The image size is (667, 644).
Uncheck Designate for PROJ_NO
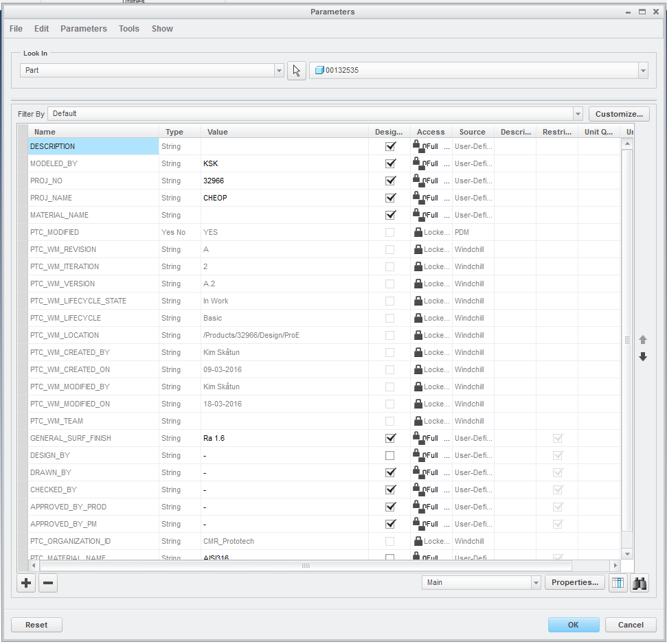point(390,181)
